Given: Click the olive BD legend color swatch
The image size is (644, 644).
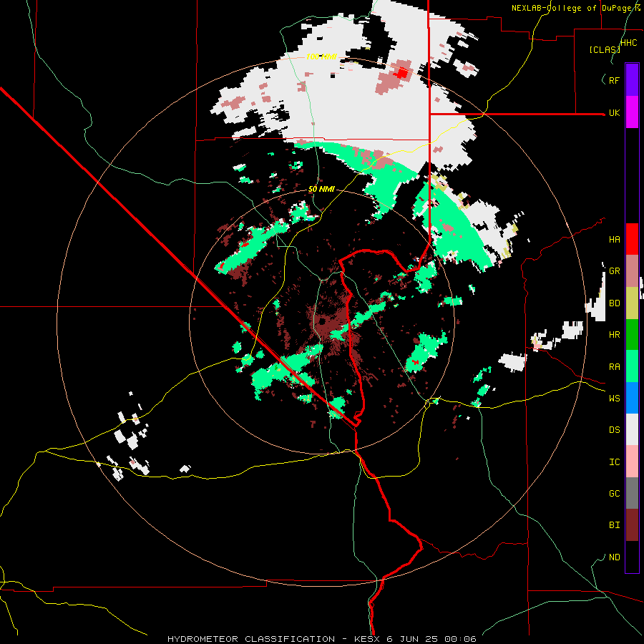Looking at the screenshot, I should point(632,303).
